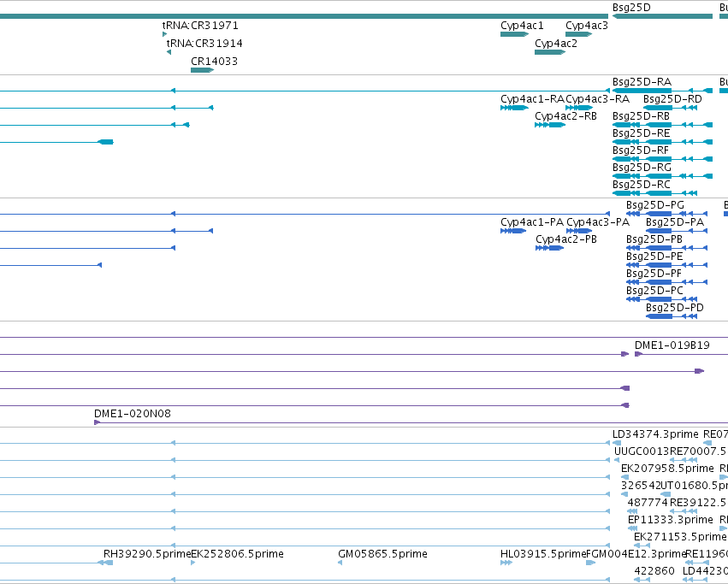Viewport: 728px width, 584px height.
Task: Click the UUGC0013 EST label
Action: coord(642,451)
